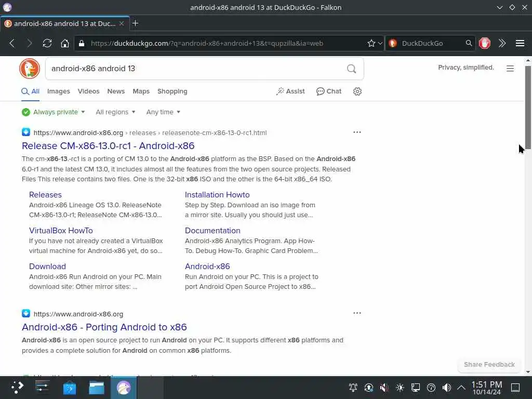Open Assist feature

290,91
